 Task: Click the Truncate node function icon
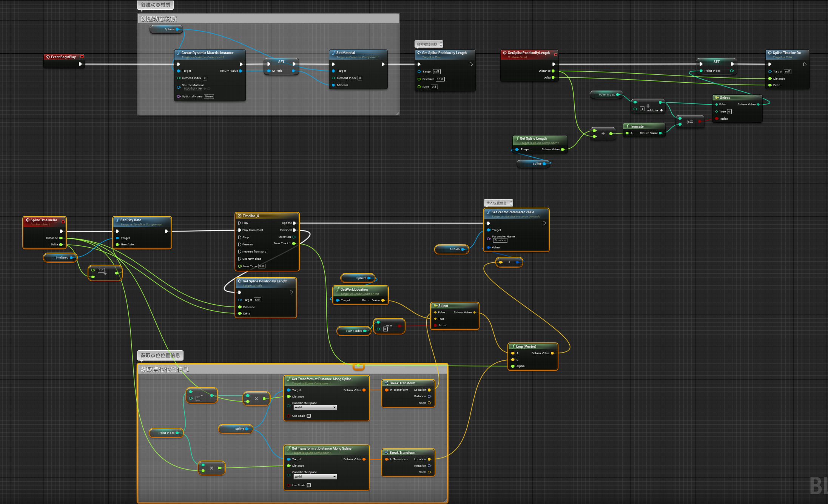627,126
